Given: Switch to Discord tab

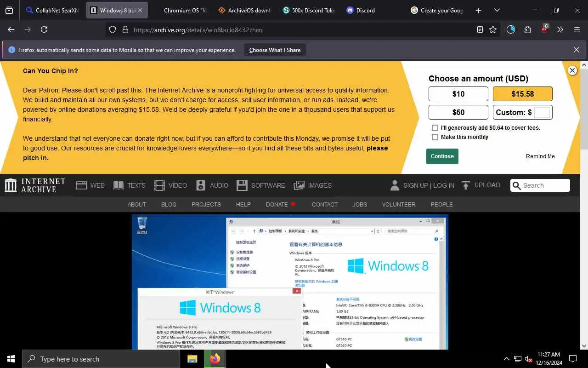Looking at the screenshot, I should (x=373, y=10).
